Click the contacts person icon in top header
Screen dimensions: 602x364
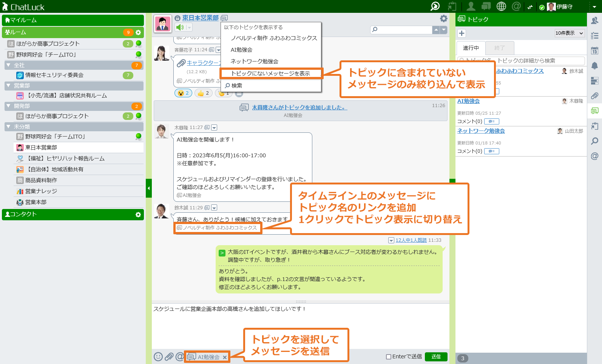(471, 6)
